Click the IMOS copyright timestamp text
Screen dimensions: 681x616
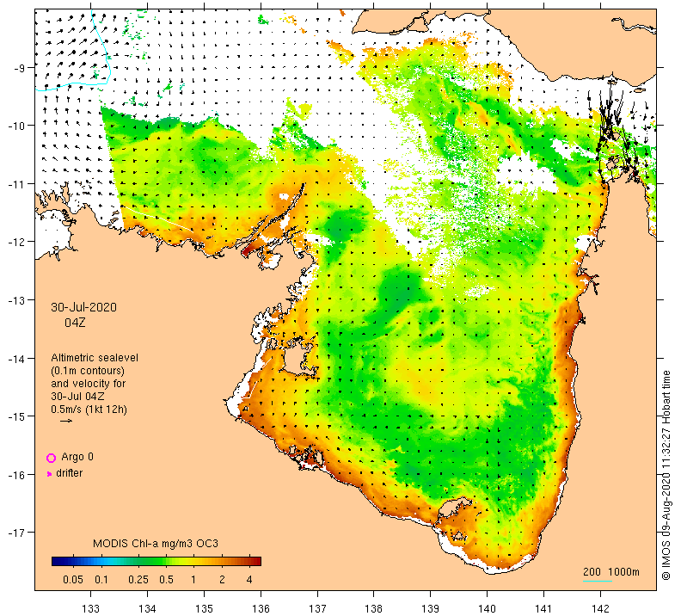pos(666,475)
